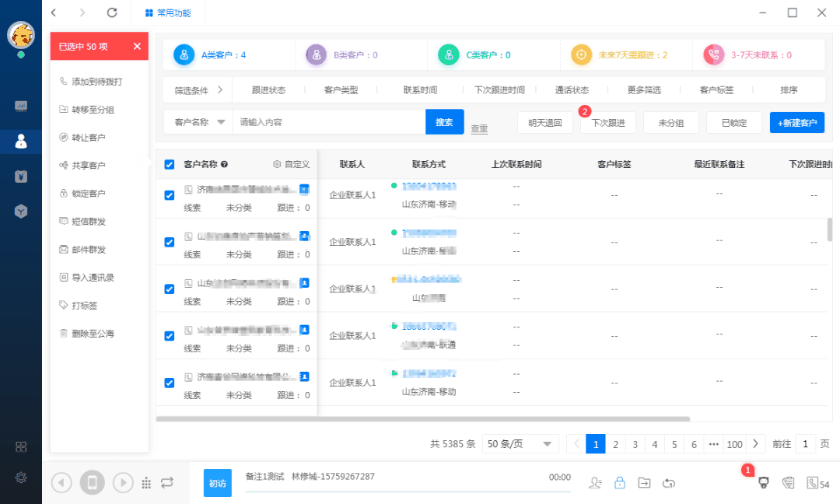Viewport: 840px width, 504px height.
Task: Click the move-to-folder icon in bottom bar
Action: click(644, 483)
